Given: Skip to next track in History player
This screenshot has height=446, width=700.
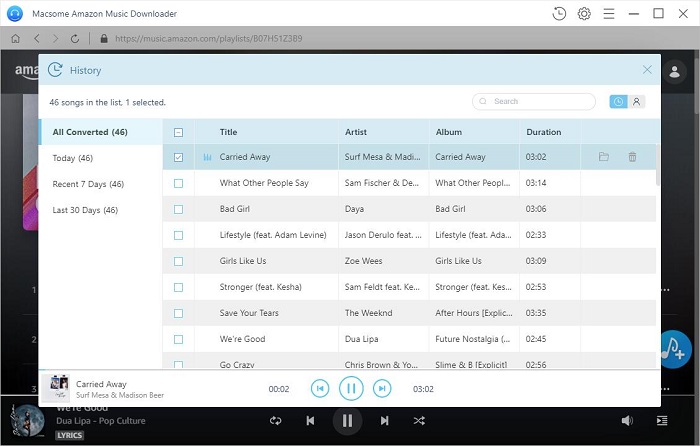Looking at the screenshot, I should [382, 388].
